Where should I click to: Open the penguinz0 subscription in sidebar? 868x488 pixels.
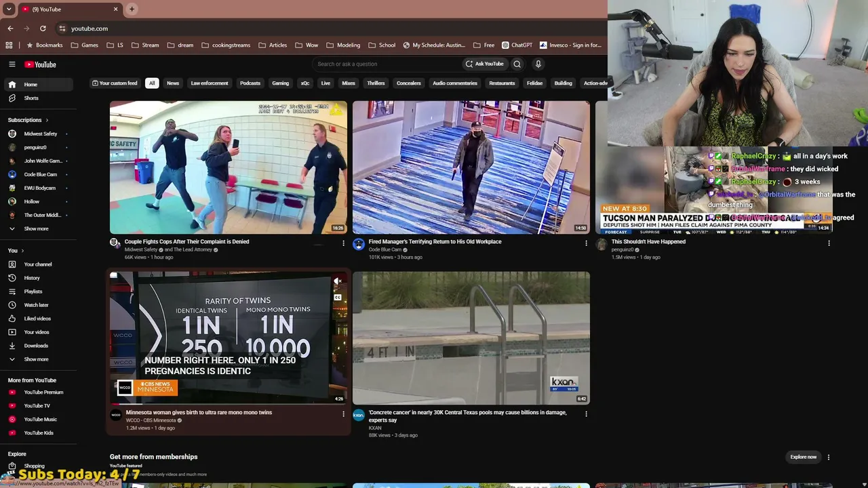(x=37, y=148)
